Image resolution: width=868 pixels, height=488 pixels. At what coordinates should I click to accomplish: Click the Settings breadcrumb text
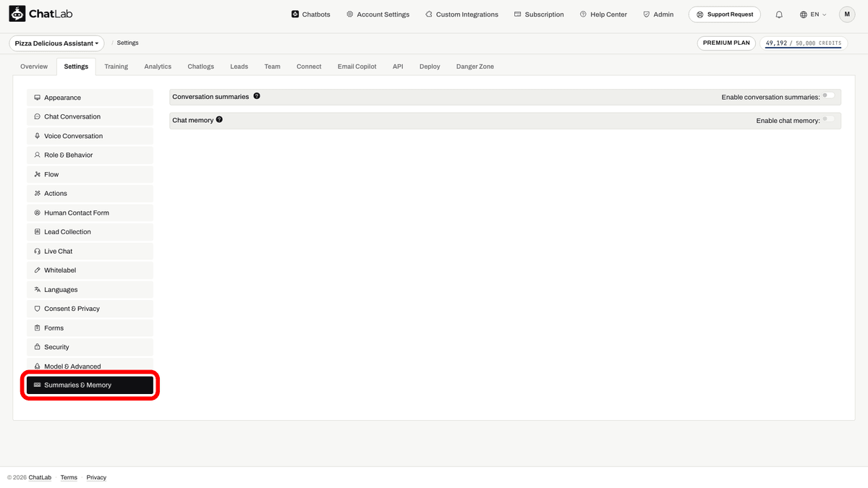point(128,43)
